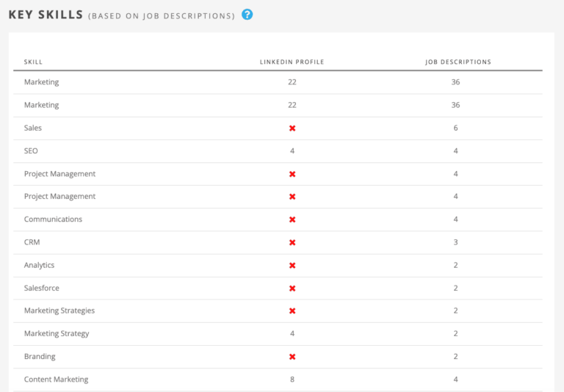Click the Salesforce skill label
The width and height of the screenshot is (564, 392).
[42, 288]
